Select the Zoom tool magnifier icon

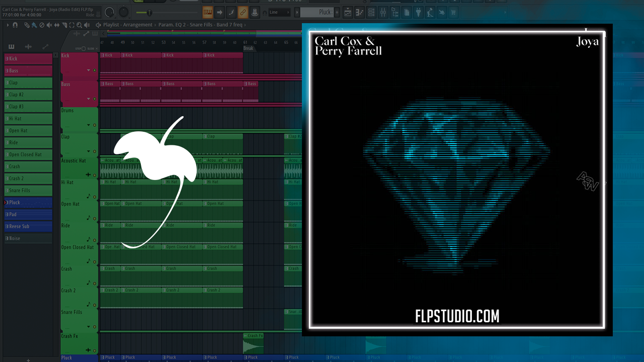tap(79, 25)
